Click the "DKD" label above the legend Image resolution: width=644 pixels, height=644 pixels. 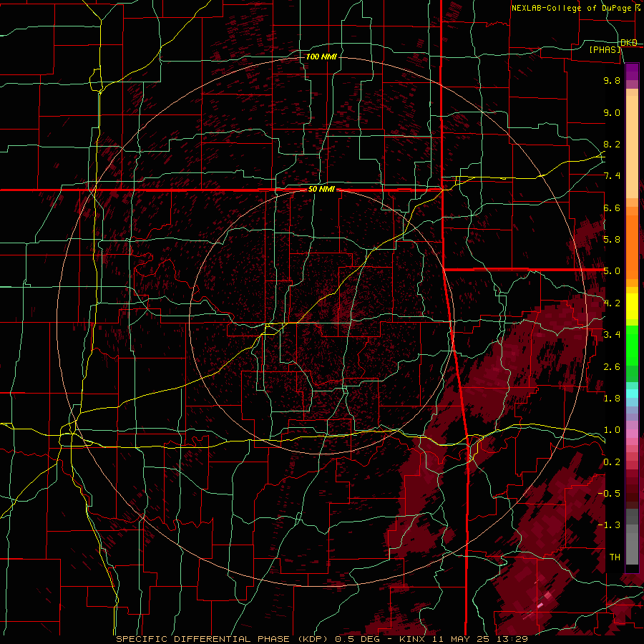click(629, 43)
